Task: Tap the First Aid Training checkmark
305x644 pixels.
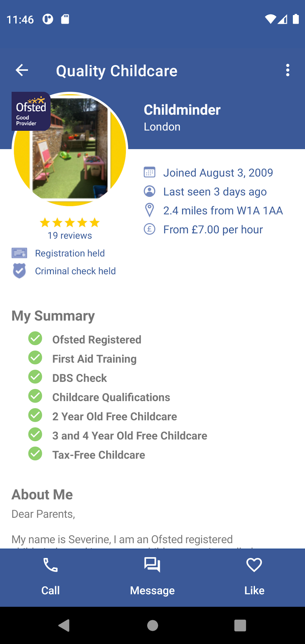Action: (35, 358)
